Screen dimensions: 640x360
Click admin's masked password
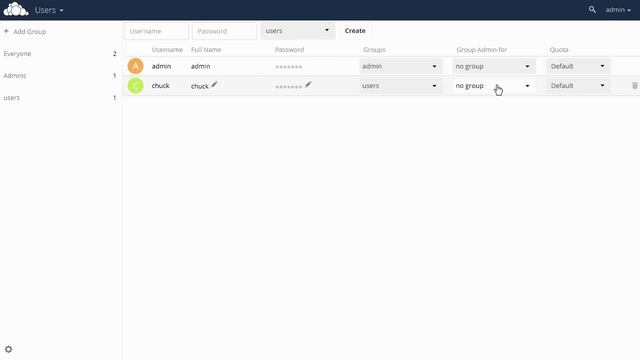coord(289,67)
